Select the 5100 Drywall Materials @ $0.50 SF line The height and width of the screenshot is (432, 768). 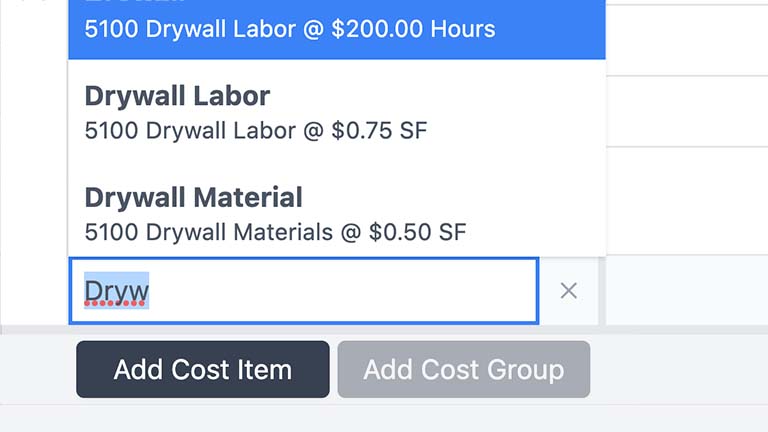(x=275, y=233)
